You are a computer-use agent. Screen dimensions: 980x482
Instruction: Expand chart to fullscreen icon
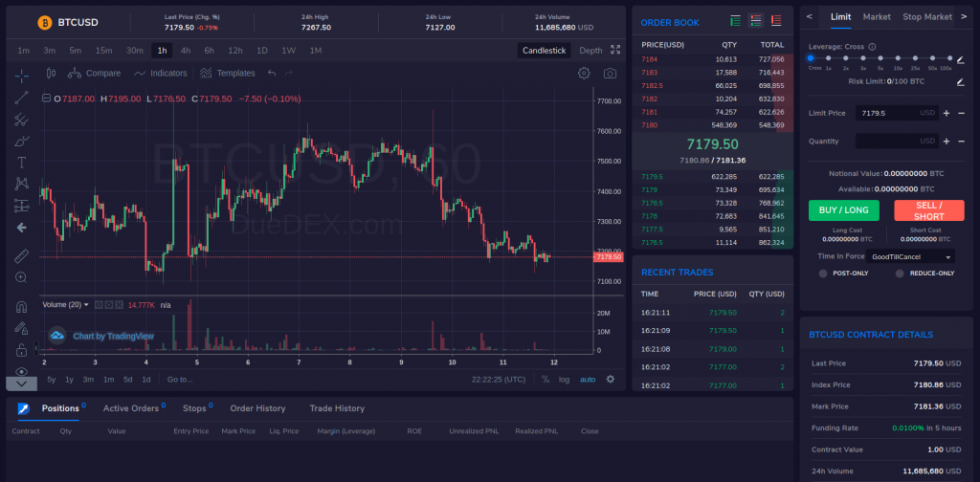[615, 50]
